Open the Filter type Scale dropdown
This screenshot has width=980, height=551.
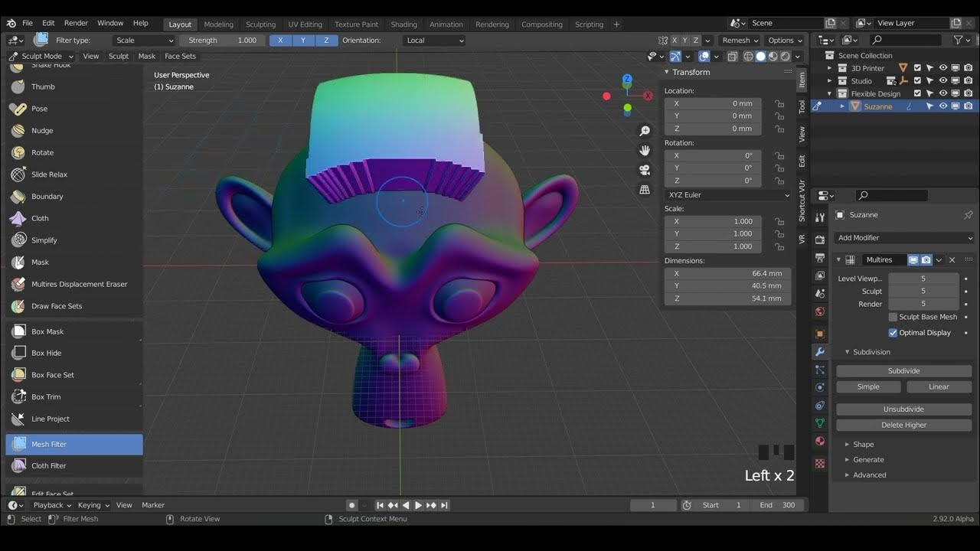[144, 40]
